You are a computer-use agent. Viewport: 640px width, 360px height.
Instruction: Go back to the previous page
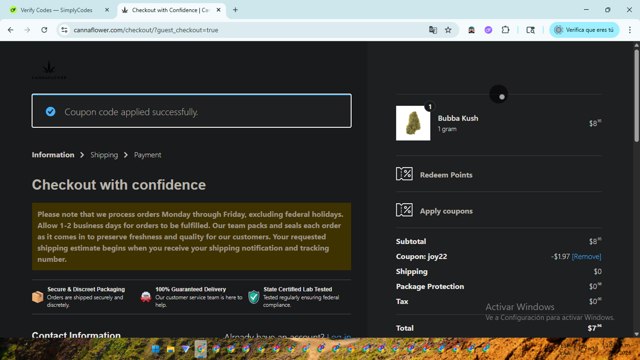[x=11, y=30]
